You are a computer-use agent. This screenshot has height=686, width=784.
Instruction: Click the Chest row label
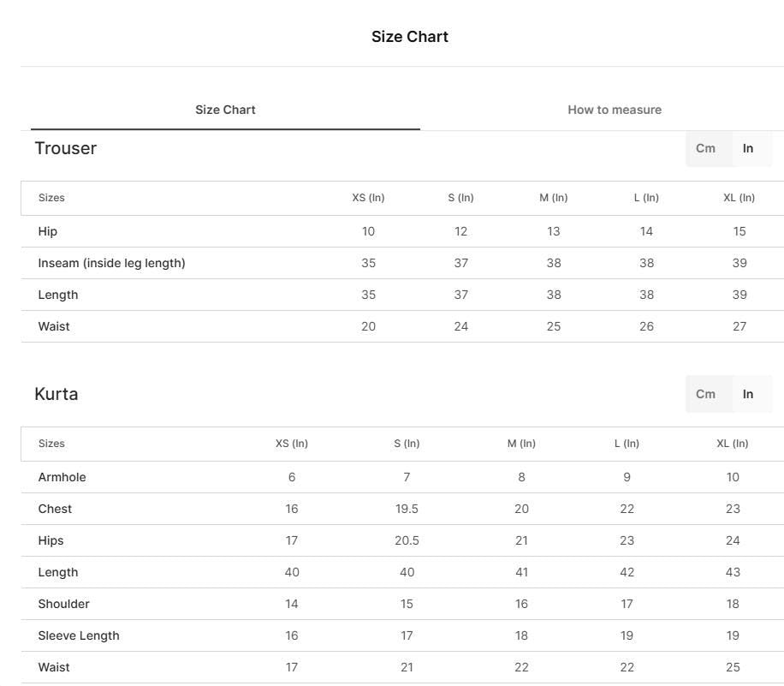(55, 509)
